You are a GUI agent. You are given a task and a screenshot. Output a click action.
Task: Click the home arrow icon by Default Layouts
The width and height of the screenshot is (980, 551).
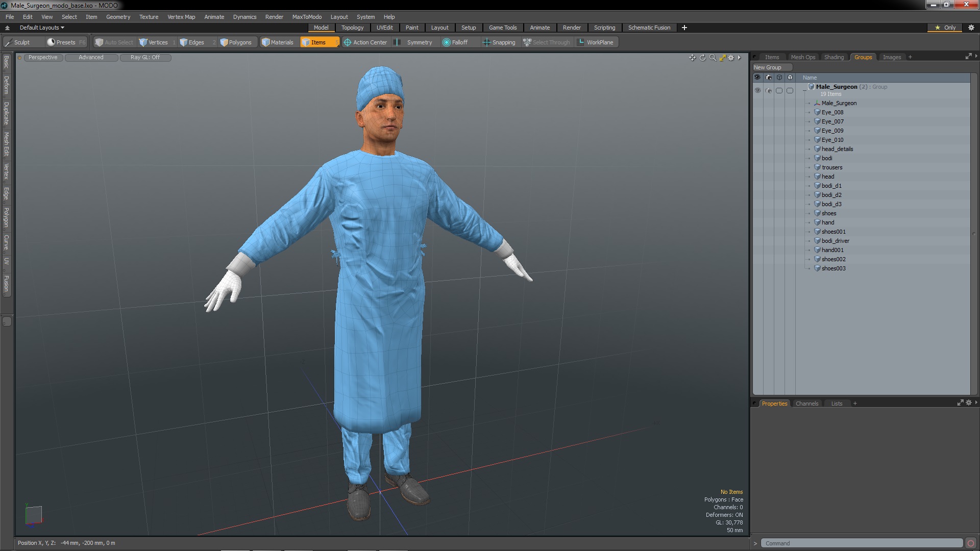7,28
